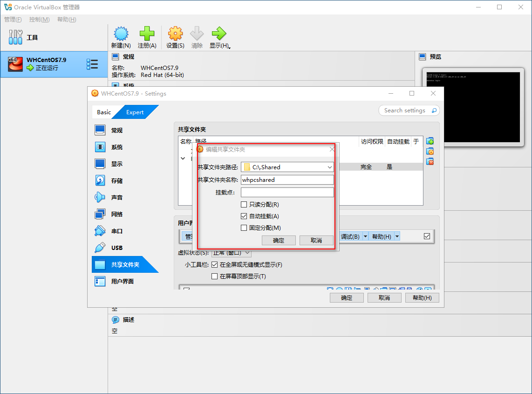Click the VM preview thumbnail
This screenshot has height=394, width=532.
tap(473, 107)
